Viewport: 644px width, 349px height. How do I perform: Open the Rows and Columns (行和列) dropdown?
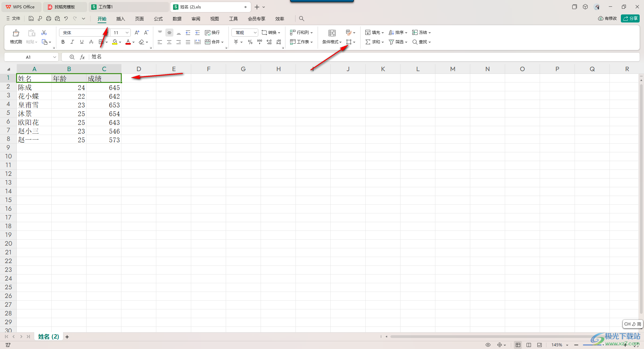click(301, 33)
